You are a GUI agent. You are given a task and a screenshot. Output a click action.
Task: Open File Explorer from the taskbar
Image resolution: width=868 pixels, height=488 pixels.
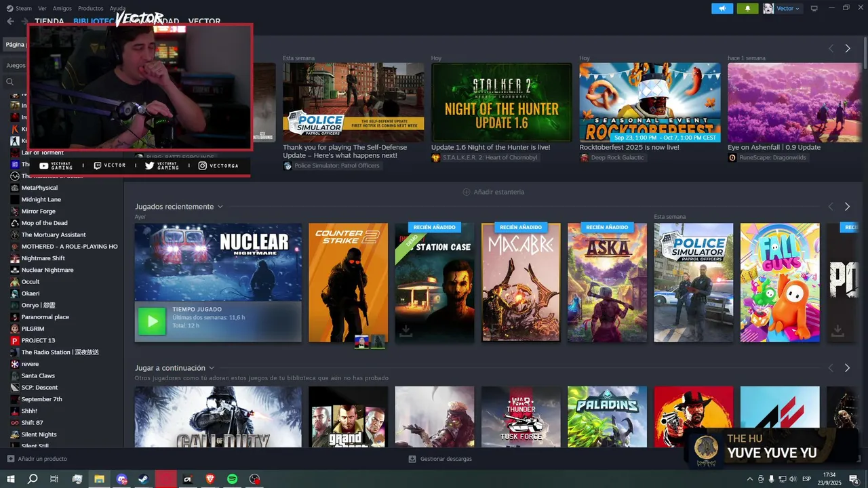point(100,479)
